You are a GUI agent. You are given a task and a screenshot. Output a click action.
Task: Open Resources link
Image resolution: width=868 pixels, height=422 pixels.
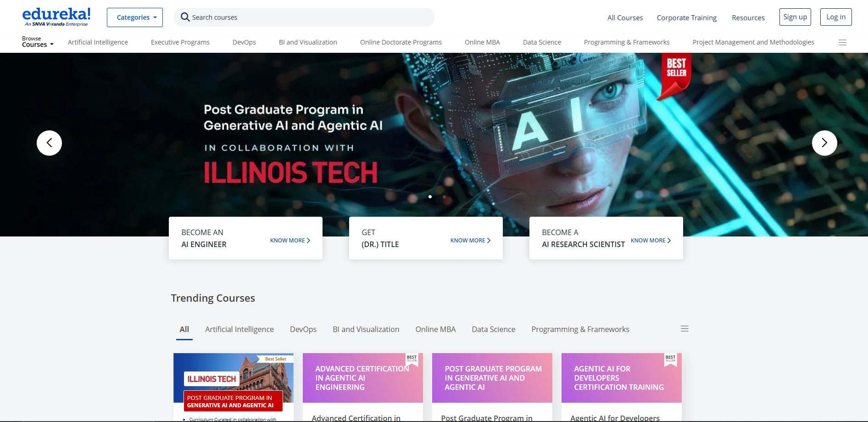tap(748, 17)
